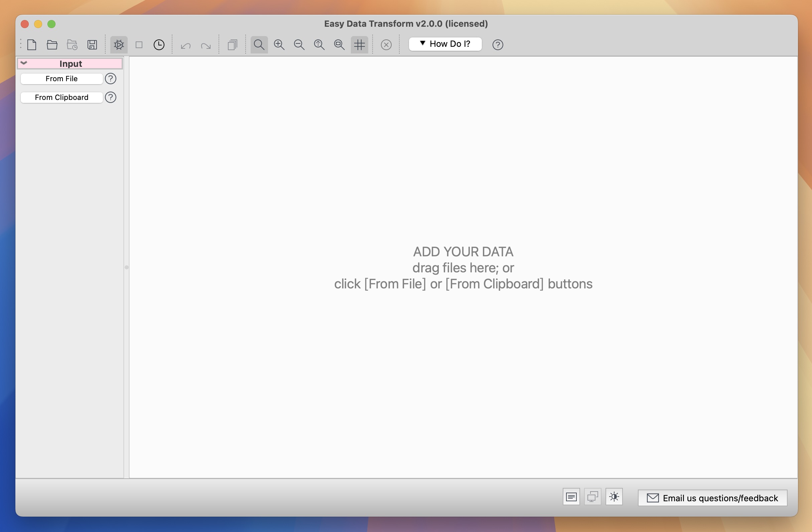
Task: Open recent files folder-clock icon
Action: [72, 45]
